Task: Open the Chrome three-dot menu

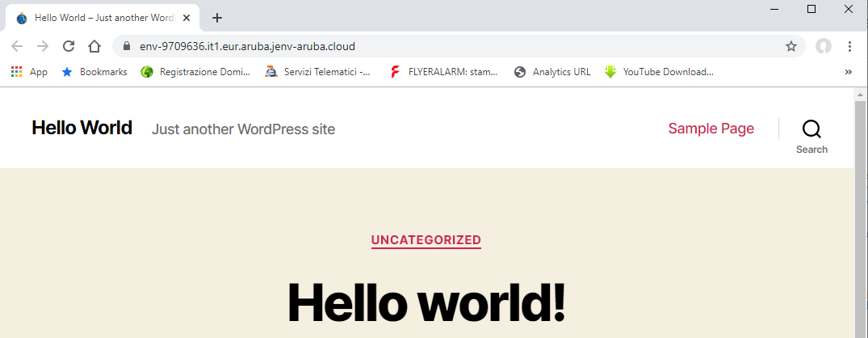Action: 849,46
